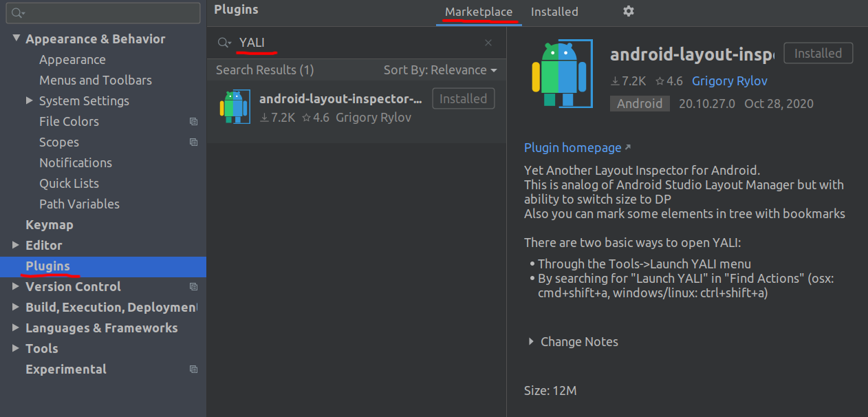Select Scopes settings
The image size is (868, 417).
tap(59, 142)
